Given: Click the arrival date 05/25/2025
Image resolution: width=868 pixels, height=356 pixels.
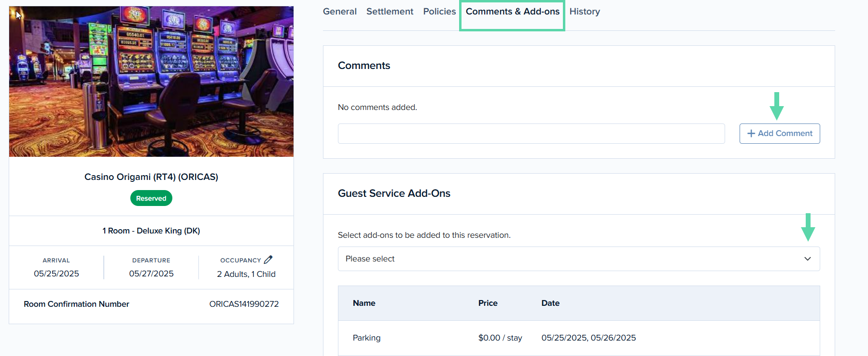Looking at the screenshot, I should click(56, 274).
